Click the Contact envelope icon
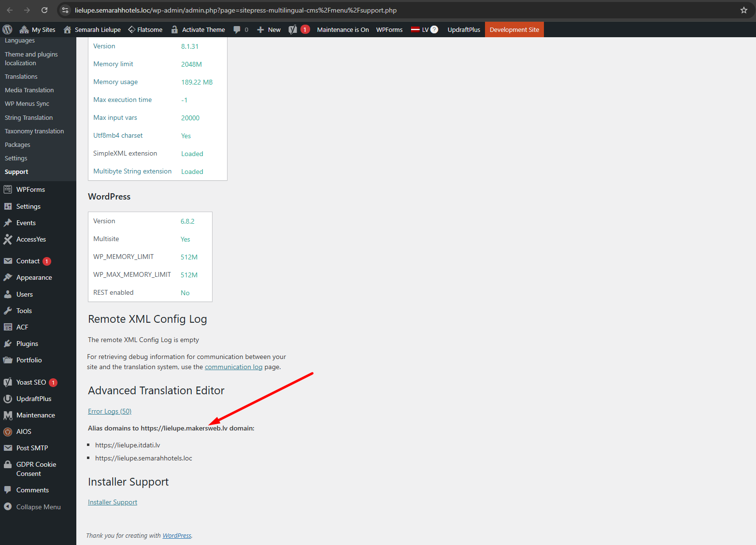The image size is (756, 545). 8,261
